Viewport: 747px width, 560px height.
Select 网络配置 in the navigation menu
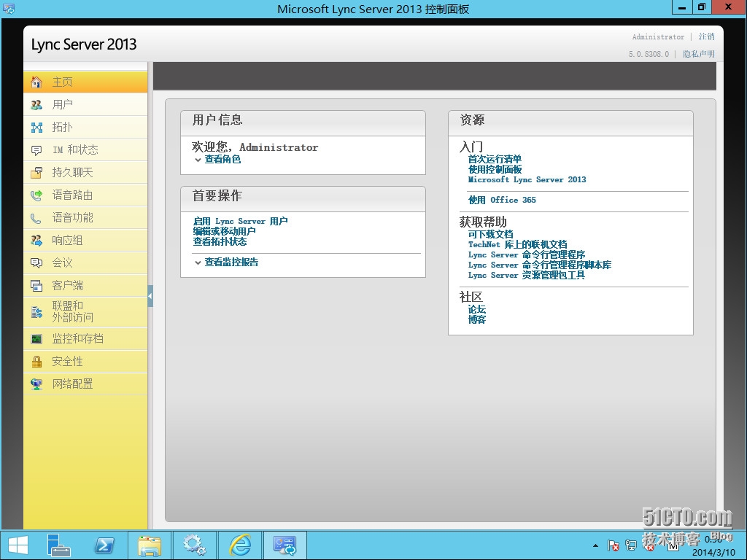(x=85, y=384)
